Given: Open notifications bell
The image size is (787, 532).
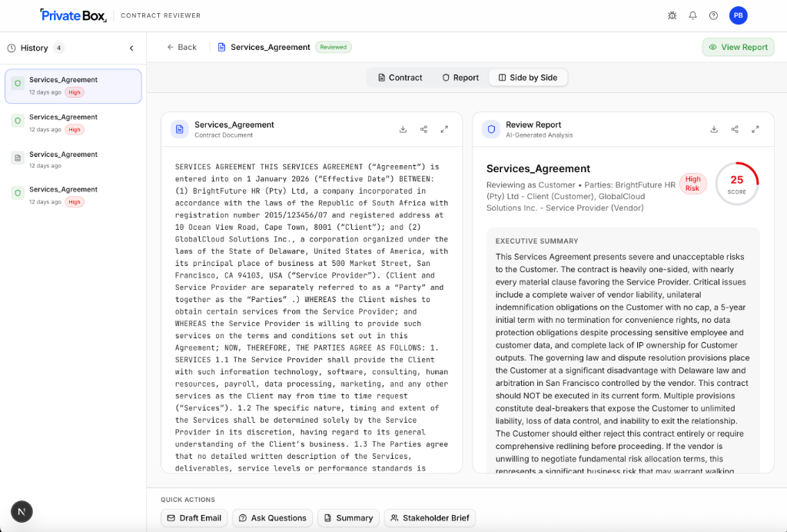Looking at the screenshot, I should click(x=692, y=15).
